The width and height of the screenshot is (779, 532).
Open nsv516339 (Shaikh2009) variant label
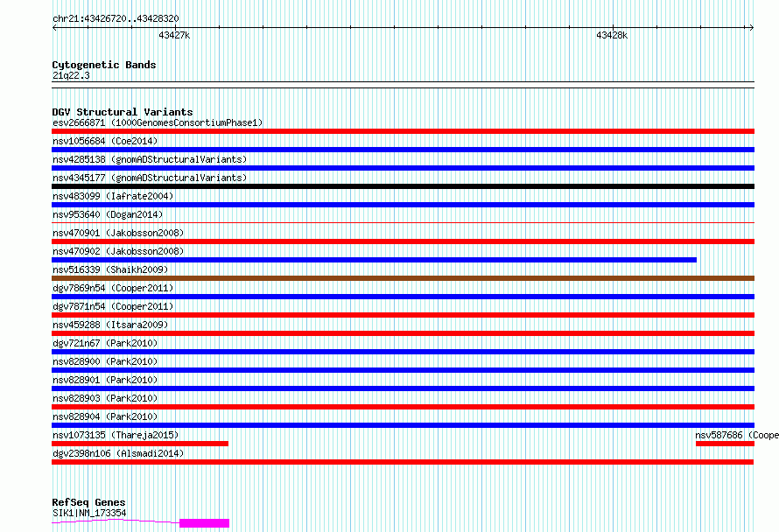[x=110, y=269]
